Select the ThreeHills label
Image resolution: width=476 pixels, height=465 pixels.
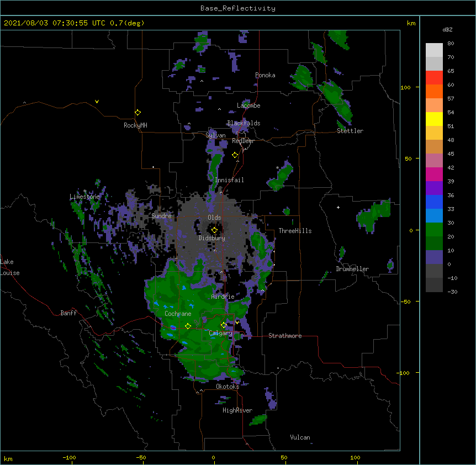pos(295,231)
